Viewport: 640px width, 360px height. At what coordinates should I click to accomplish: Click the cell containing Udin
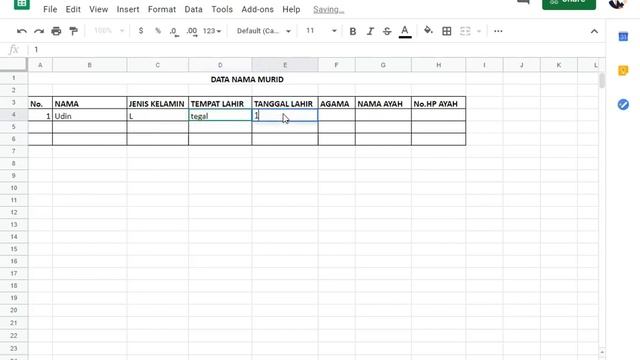(89, 116)
